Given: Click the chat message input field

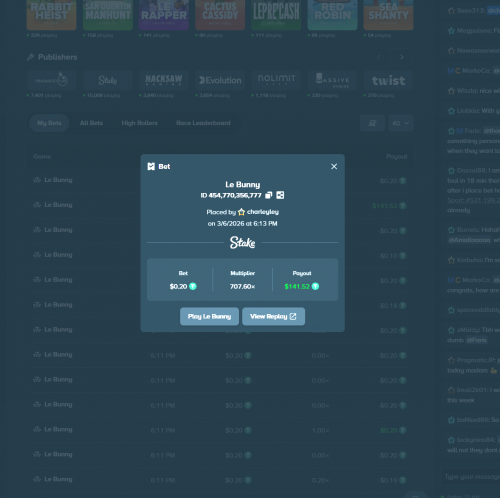Looking at the screenshot, I should coord(471,477).
